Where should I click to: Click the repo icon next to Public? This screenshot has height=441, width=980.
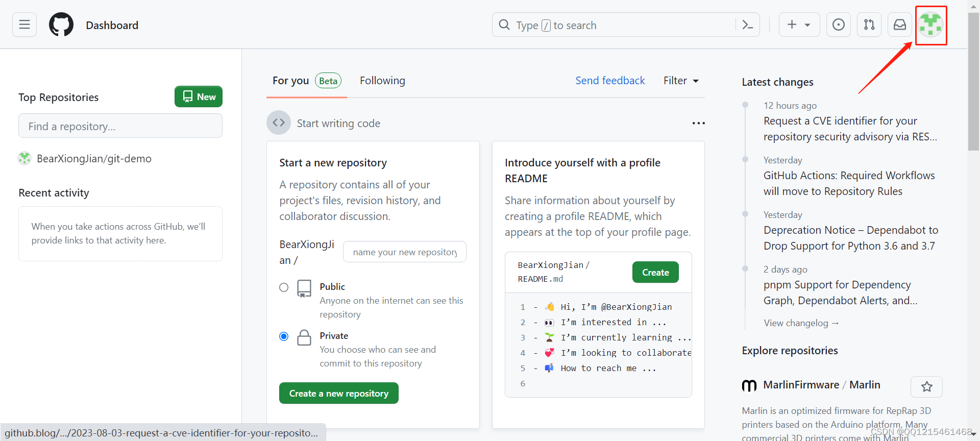304,288
